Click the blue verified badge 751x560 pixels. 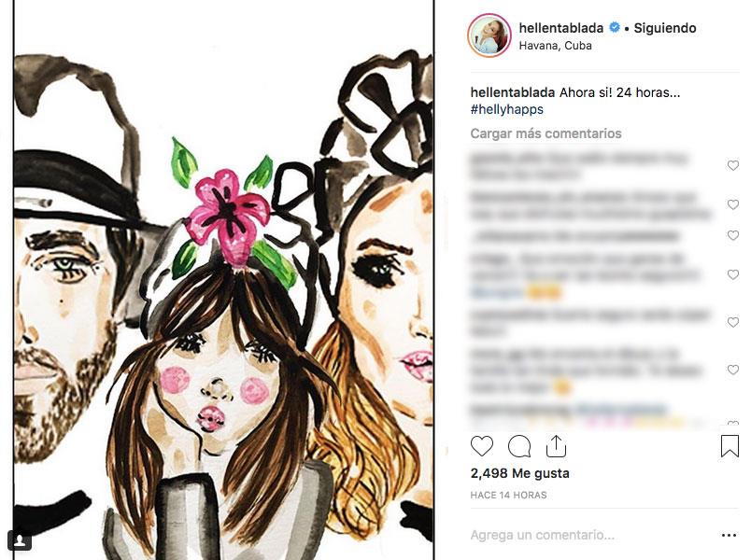(x=615, y=28)
